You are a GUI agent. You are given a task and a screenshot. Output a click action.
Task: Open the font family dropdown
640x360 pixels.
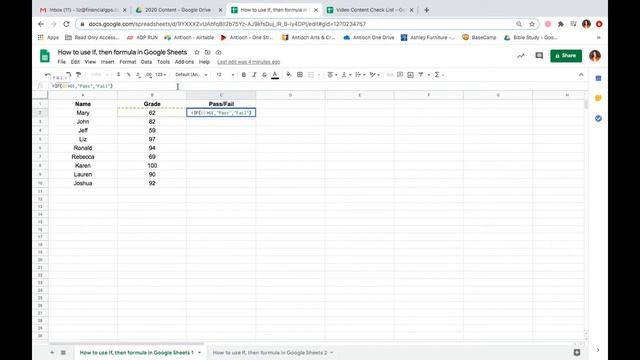191,75
